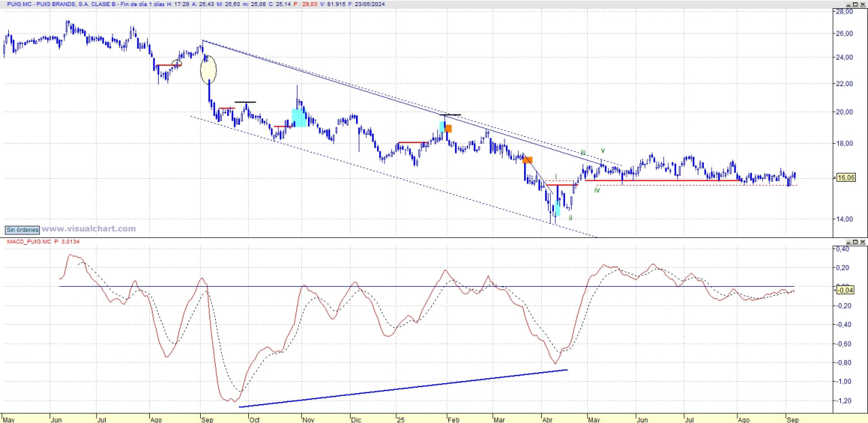Select the green 'iii' wave label
Screen dimensions: 868x423
(583, 153)
